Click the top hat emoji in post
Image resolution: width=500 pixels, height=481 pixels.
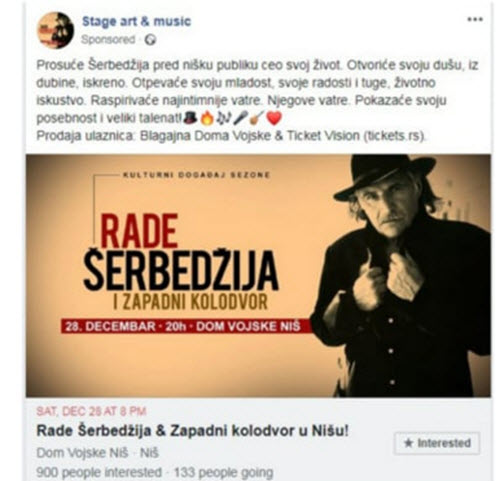[x=191, y=118]
